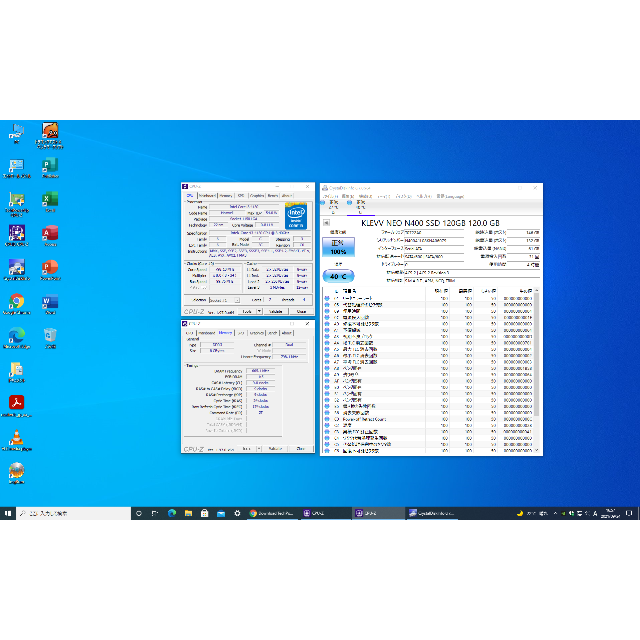
Task: Open Tools dropdown arrow in CPU-Z CPU window
Action: tap(259, 311)
